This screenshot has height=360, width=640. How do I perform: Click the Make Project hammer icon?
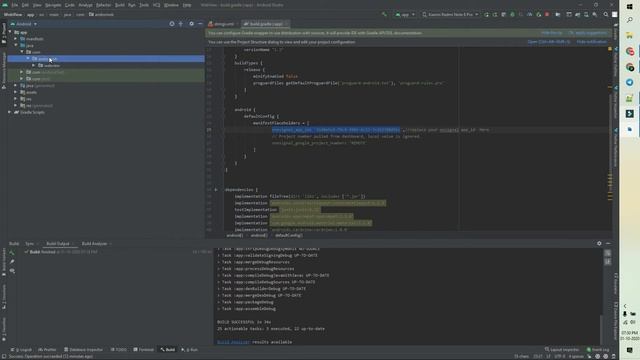point(384,15)
